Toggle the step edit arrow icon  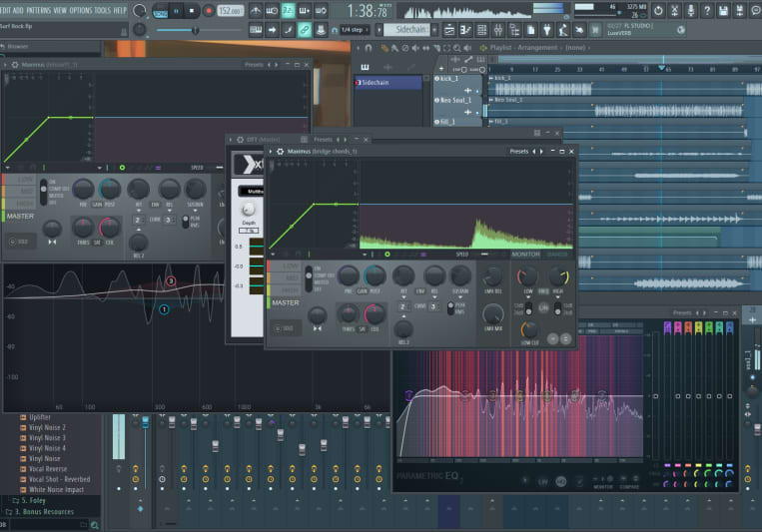tap(272, 30)
